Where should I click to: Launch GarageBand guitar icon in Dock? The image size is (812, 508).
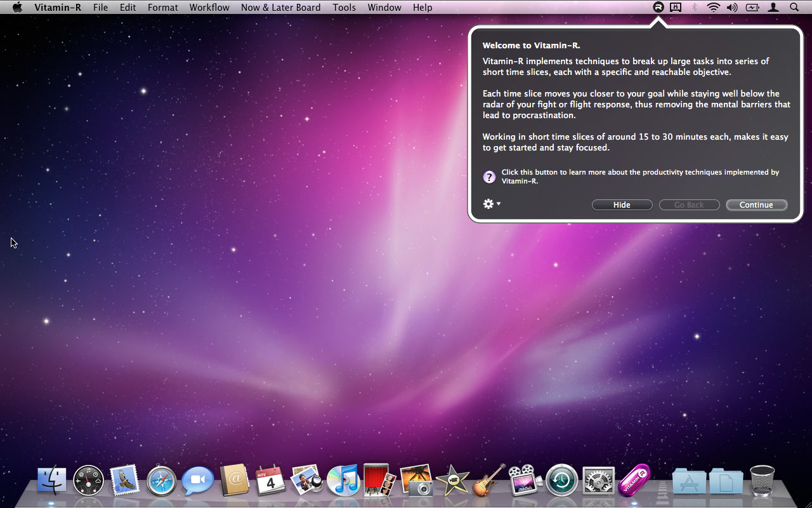(x=489, y=480)
